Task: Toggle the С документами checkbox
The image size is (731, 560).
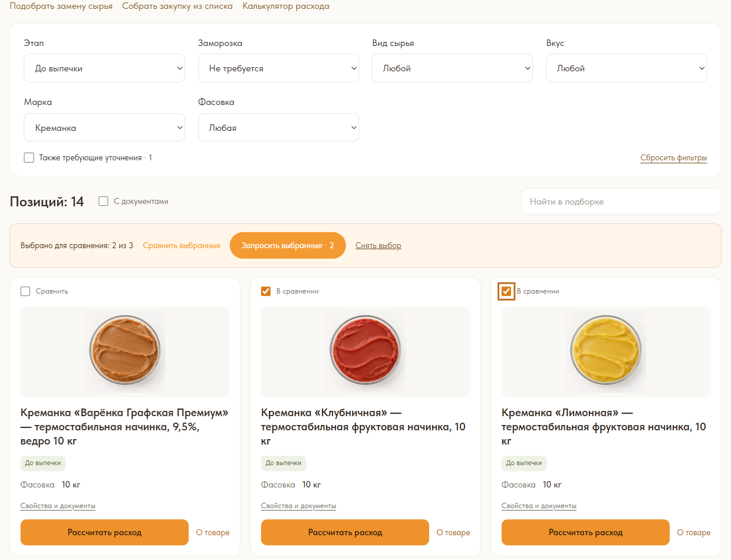Action: click(x=103, y=201)
